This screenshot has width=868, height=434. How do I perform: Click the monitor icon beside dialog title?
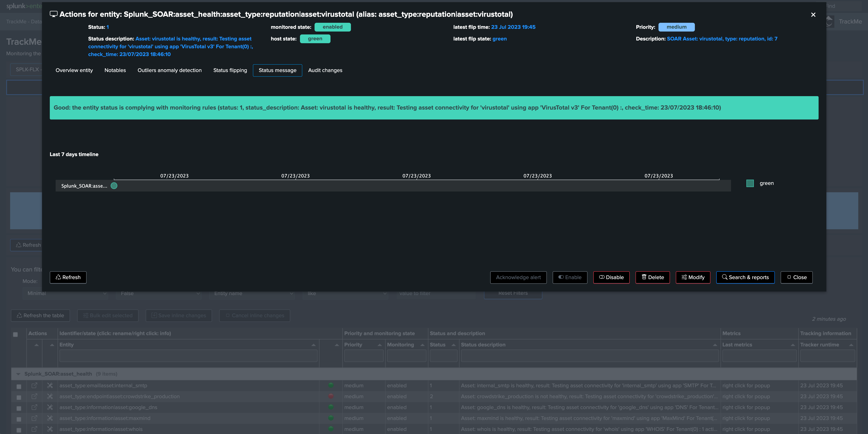coord(53,14)
